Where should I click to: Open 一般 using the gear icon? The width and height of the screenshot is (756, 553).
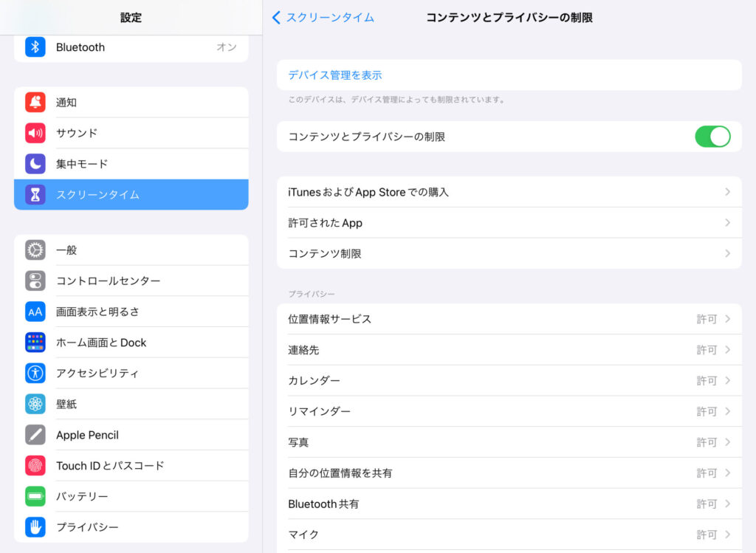[x=35, y=250]
